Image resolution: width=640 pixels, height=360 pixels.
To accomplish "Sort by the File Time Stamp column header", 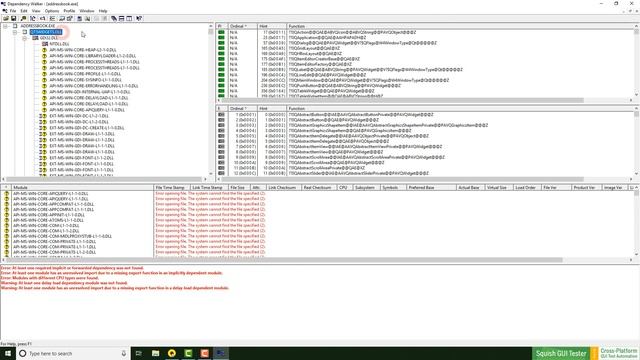I will [x=171, y=187].
